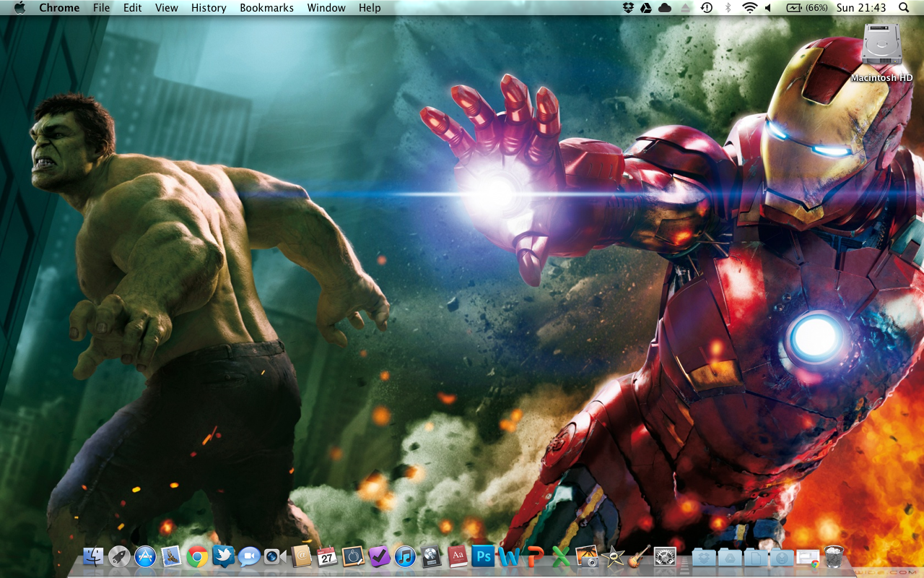924x578 pixels.
Task: Launch purple checkmark task app in Dock
Action: tap(379, 556)
